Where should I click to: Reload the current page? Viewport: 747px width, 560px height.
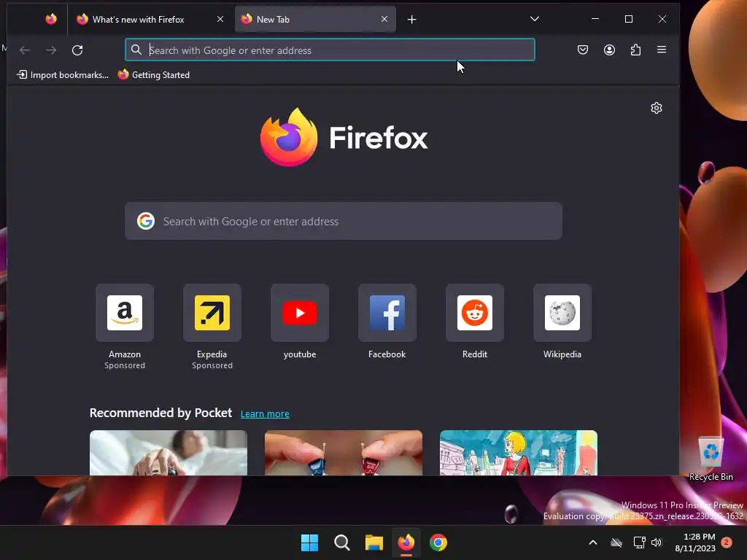pyautogui.click(x=77, y=50)
